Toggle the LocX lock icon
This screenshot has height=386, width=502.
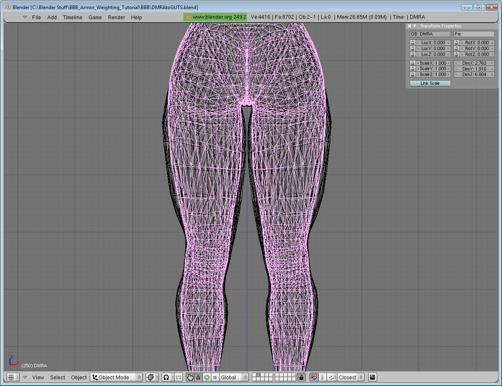tap(413, 43)
